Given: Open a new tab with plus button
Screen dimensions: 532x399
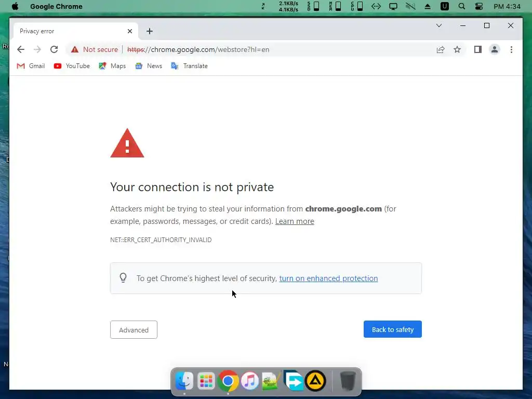Looking at the screenshot, I should pos(149,31).
